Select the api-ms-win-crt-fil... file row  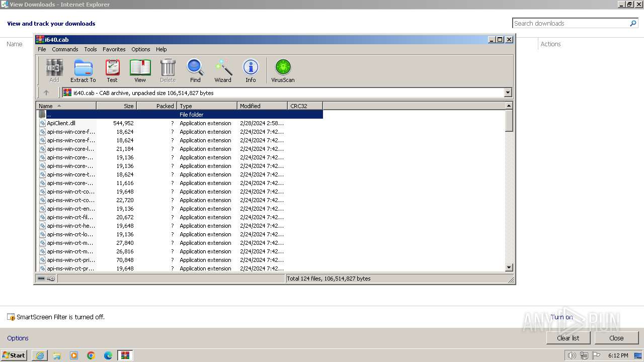point(180,217)
